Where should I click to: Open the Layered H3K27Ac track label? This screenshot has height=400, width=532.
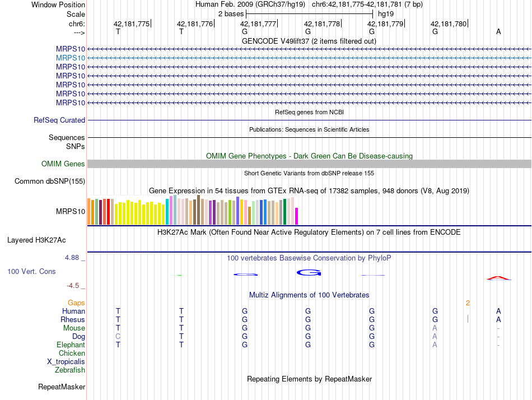coord(36,240)
